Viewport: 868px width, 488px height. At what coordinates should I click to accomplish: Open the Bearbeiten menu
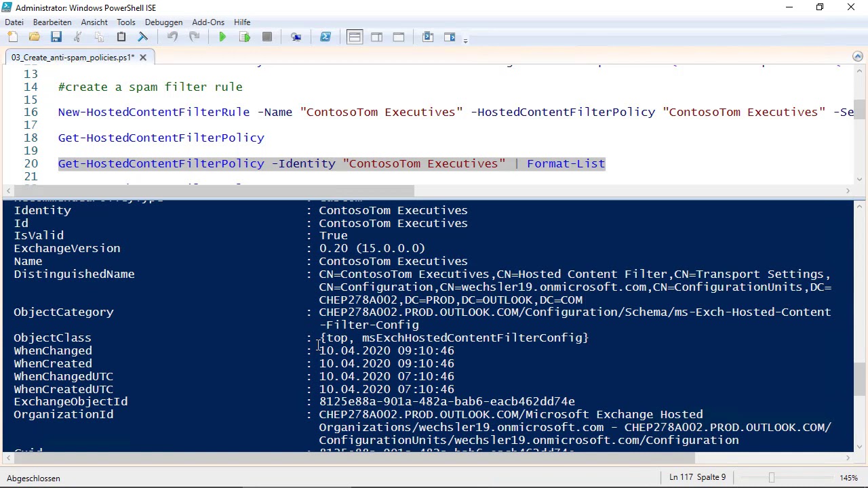[52, 22]
